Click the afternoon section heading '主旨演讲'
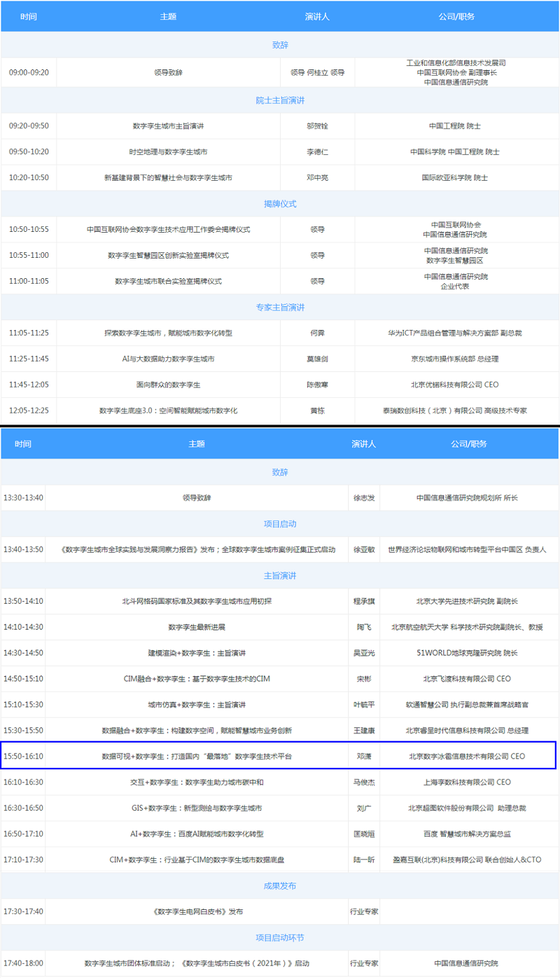Viewport: 560px width, 978px height. click(280, 576)
